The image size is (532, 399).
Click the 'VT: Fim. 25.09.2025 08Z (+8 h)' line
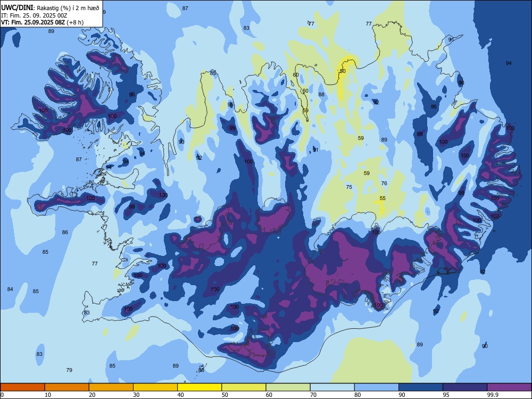43,22
